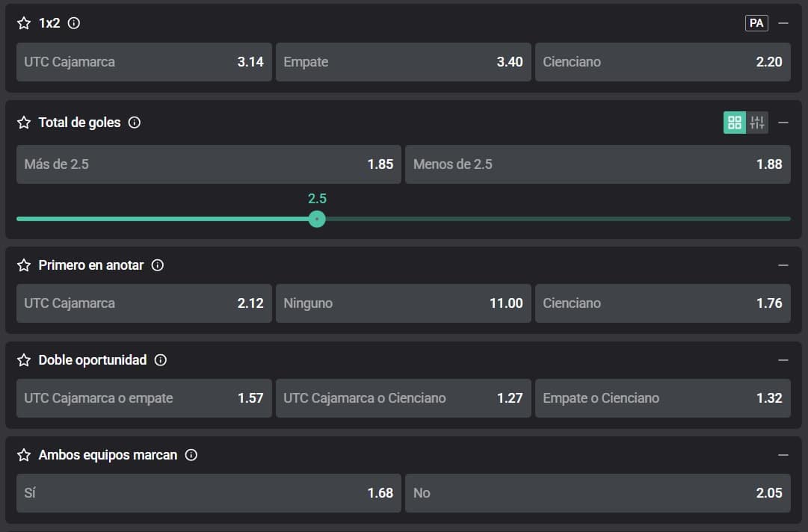Pick Cienciano to score first at 1.76

click(x=662, y=303)
